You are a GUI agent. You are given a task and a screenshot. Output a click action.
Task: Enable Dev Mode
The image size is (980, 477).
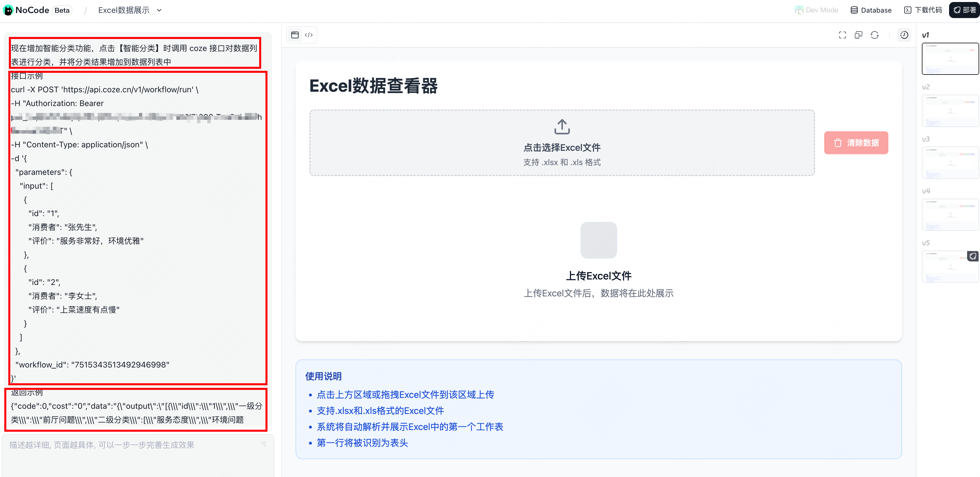click(x=816, y=10)
